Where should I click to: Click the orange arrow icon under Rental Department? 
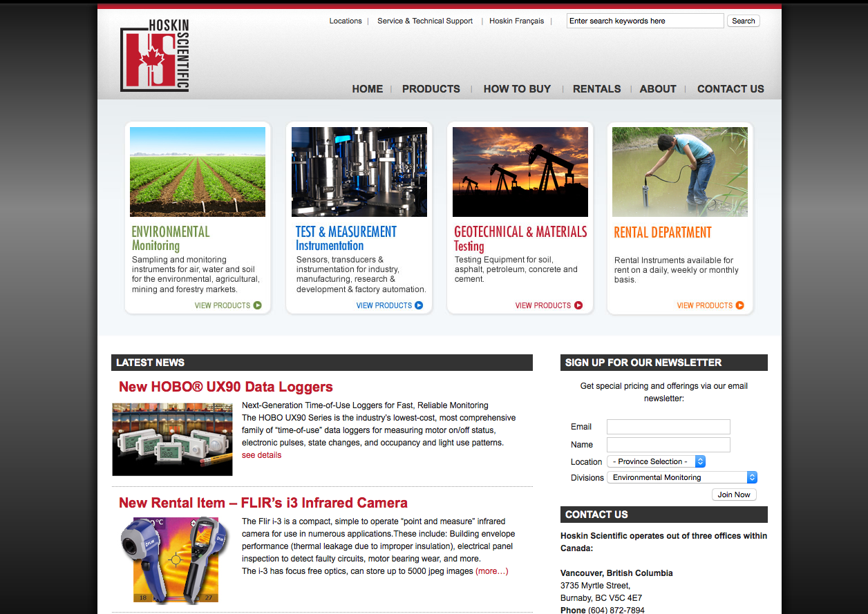tap(740, 305)
